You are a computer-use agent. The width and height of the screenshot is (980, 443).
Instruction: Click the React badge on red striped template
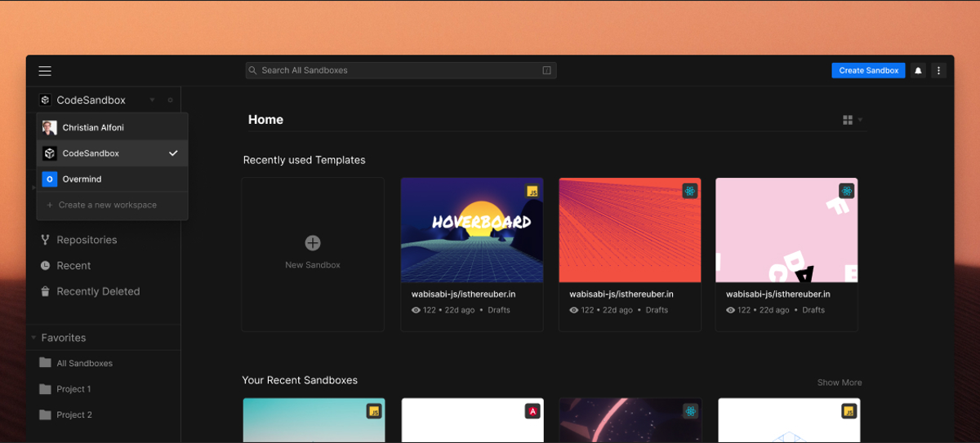pyautogui.click(x=690, y=191)
